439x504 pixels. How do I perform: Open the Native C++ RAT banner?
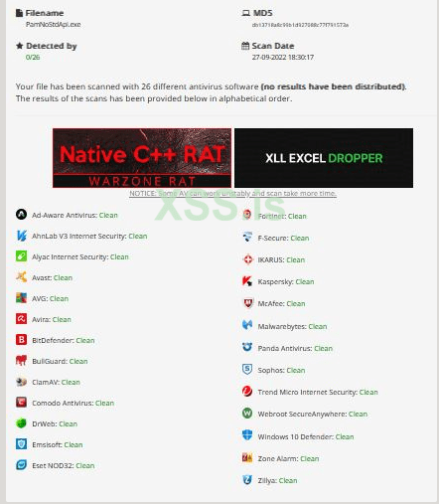142,158
